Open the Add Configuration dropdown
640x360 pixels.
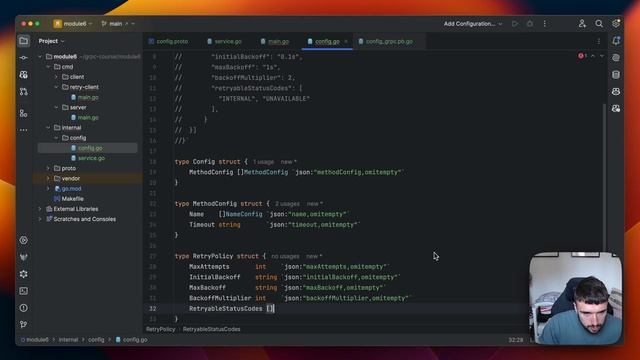[473, 24]
